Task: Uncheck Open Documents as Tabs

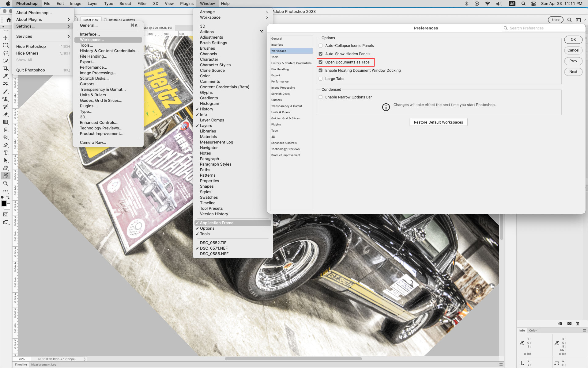Action: coord(321,62)
